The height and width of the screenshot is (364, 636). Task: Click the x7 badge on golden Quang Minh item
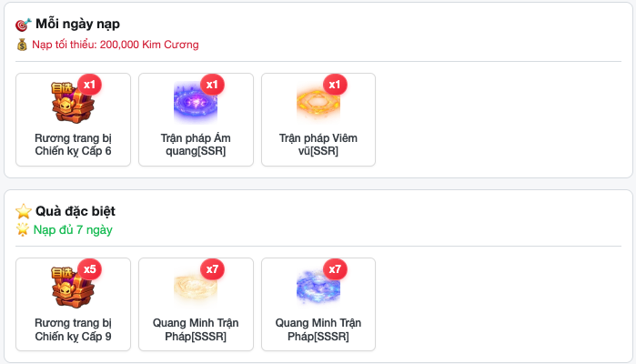(x=212, y=269)
